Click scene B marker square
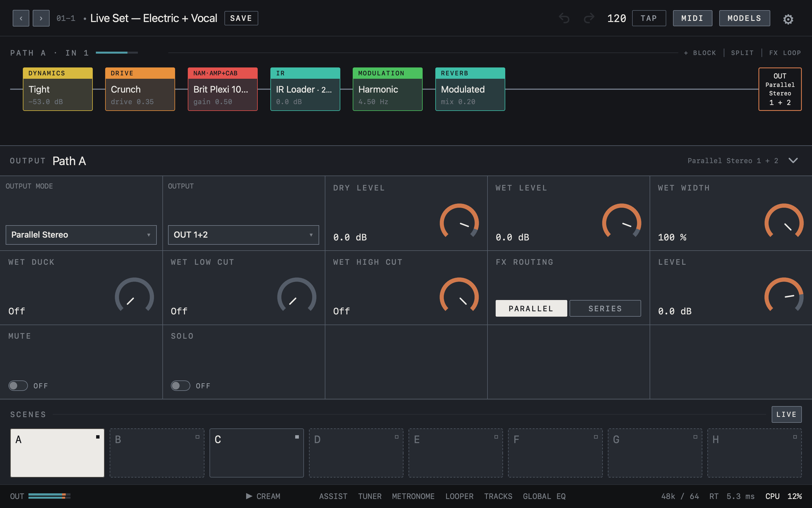The image size is (812, 508). [x=197, y=437]
